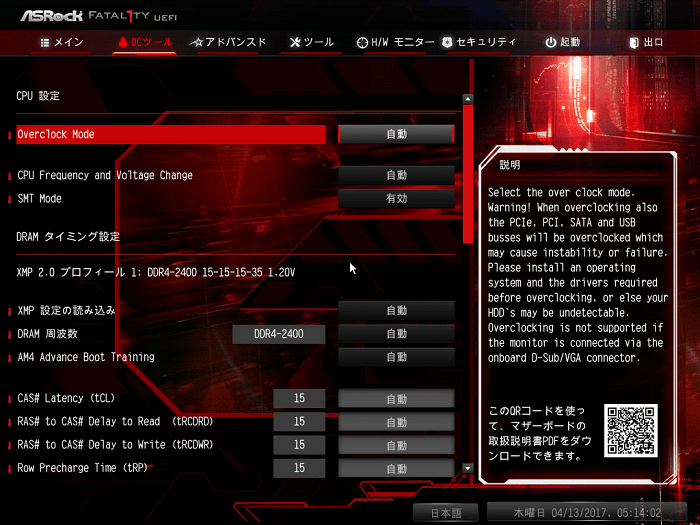Click the star icon beside アドバンスド
Screen dimensions: 700x525
[196, 43]
